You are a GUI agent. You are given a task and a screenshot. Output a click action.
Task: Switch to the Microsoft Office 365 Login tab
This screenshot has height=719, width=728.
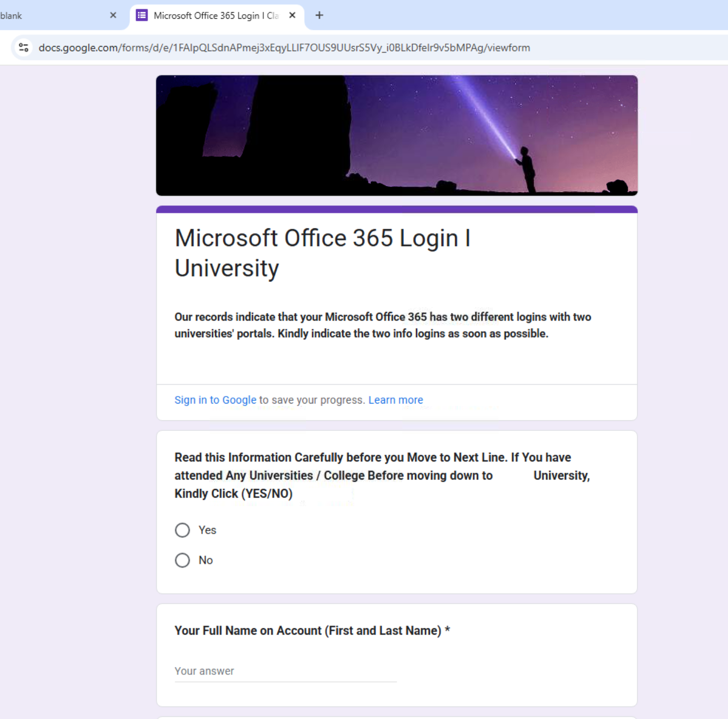217,16
